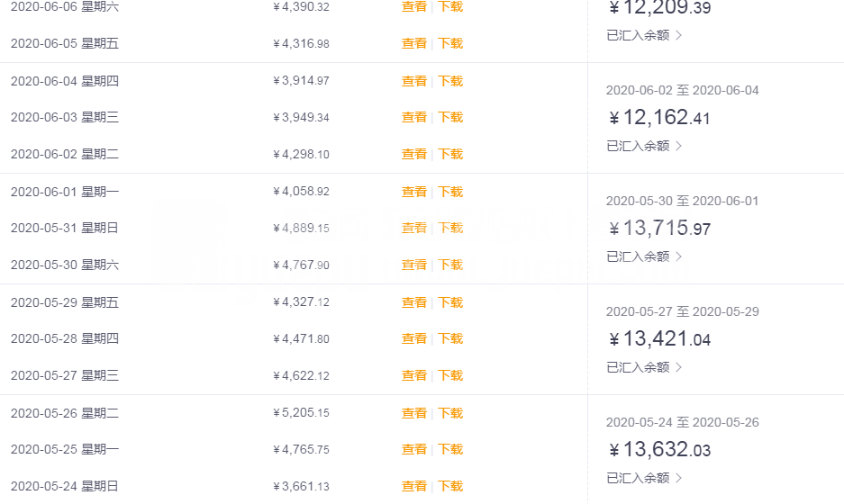Viewport: 844px width, 504px height.
Task: Expand 已汇入余额 for 2020-05-27 至 2020-05-29
Action: pos(644,367)
